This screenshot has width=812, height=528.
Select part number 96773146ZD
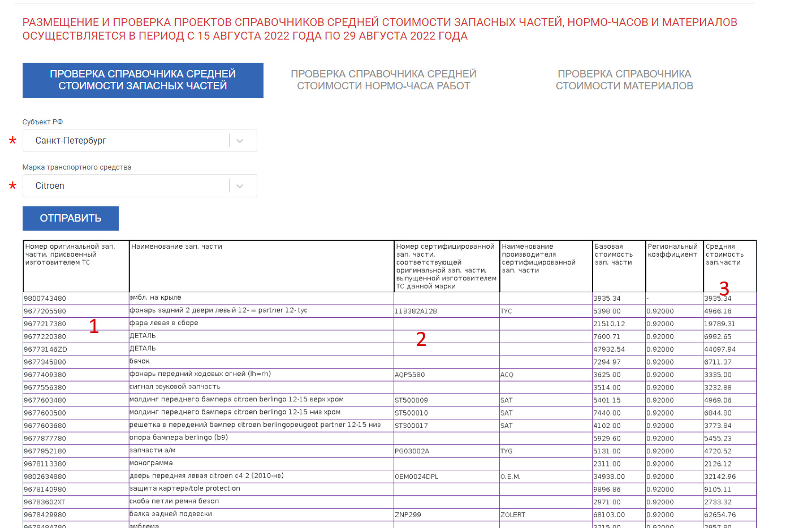click(x=45, y=349)
